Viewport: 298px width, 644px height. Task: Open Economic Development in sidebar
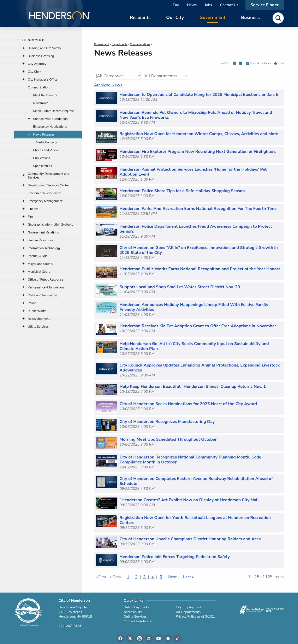pyautogui.click(x=44, y=193)
